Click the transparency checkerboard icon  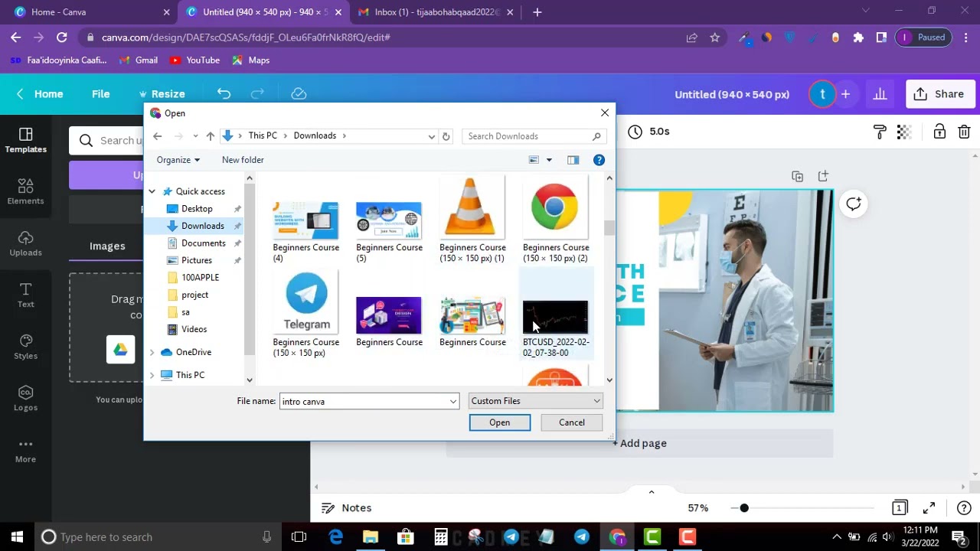pyautogui.click(x=903, y=132)
